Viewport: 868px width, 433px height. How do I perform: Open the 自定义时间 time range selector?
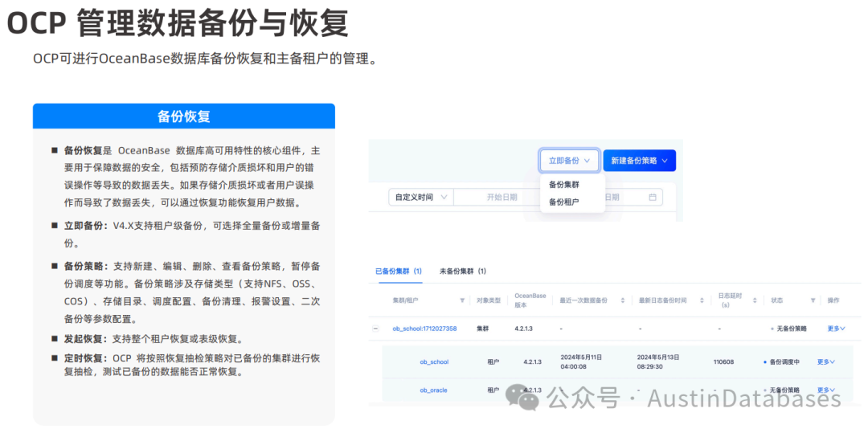420,197
